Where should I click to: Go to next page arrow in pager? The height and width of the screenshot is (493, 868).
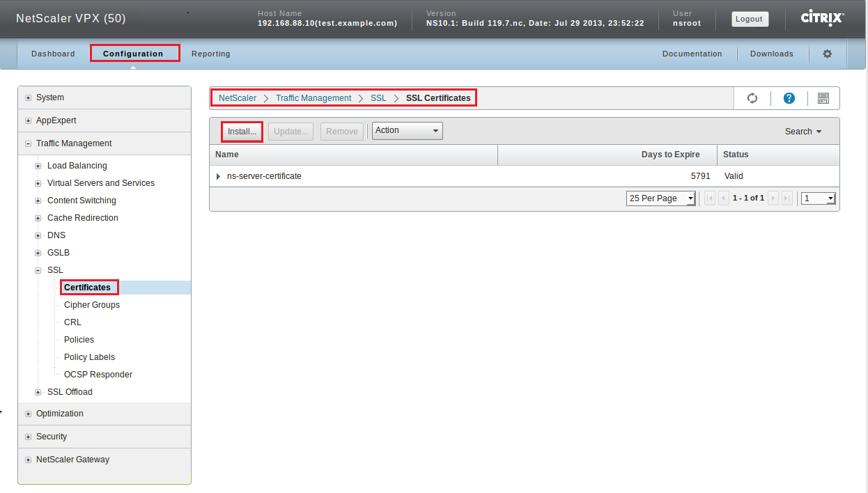point(773,198)
